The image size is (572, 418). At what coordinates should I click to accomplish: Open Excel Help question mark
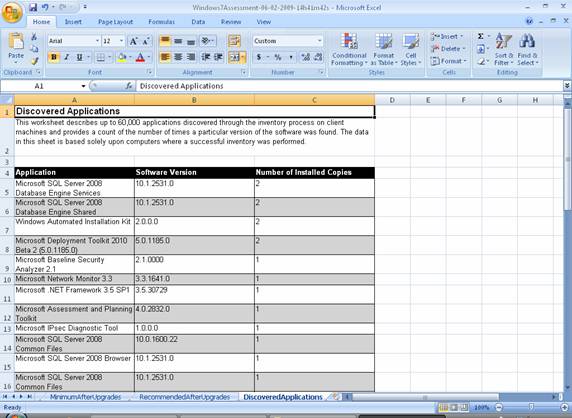[x=529, y=22]
